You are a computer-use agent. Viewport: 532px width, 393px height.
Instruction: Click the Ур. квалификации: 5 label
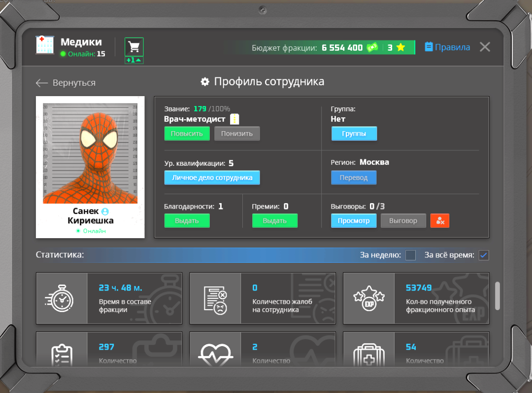tap(199, 163)
